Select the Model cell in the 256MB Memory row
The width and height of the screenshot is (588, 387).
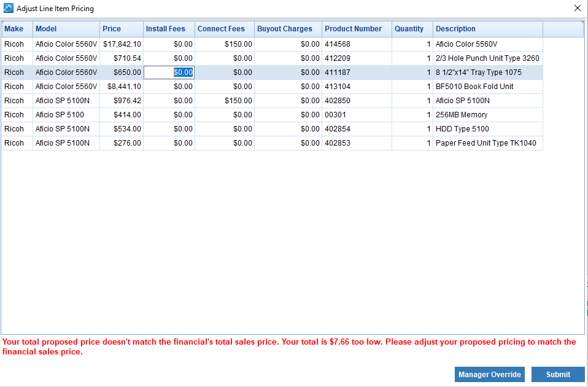tap(66, 115)
